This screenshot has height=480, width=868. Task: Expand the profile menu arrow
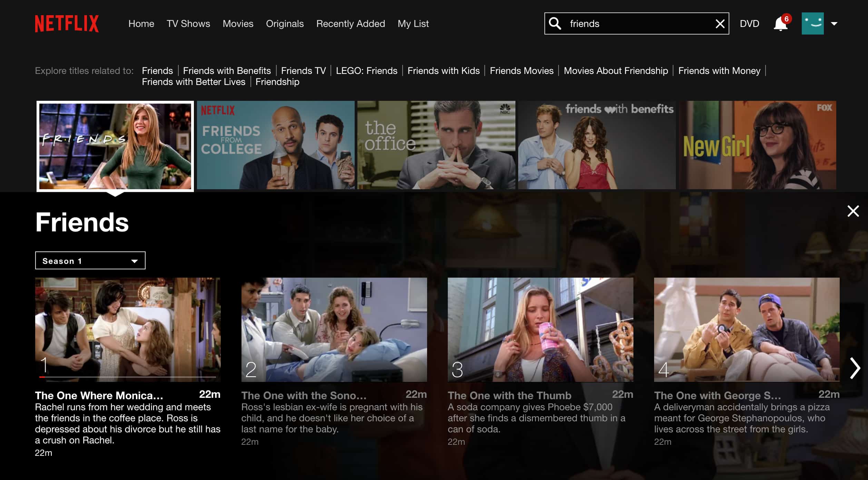[x=834, y=23]
